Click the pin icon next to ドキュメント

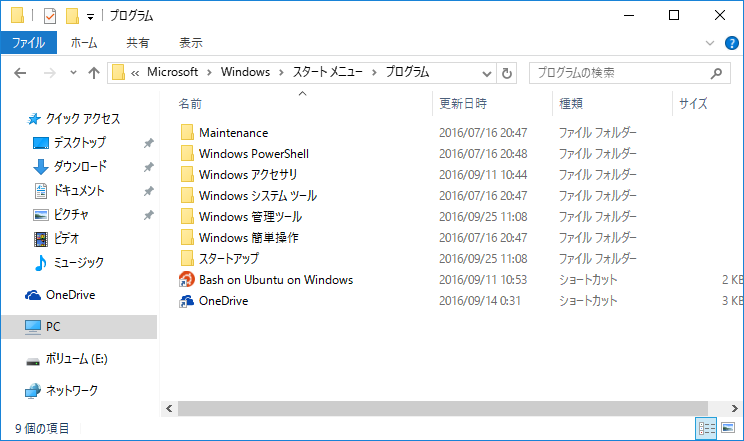coord(149,191)
